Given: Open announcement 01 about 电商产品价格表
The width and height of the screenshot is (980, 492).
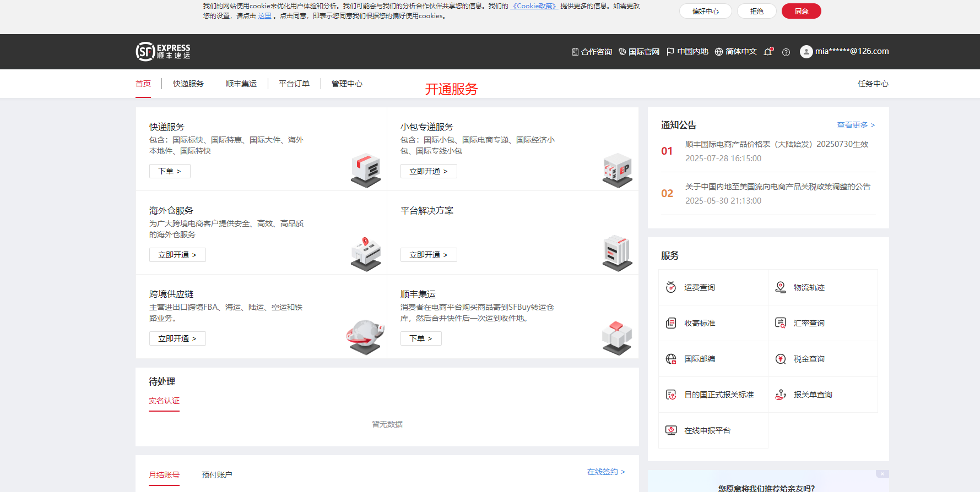Looking at the screenshot, I should pyautogui.click(x=777, y=144).
